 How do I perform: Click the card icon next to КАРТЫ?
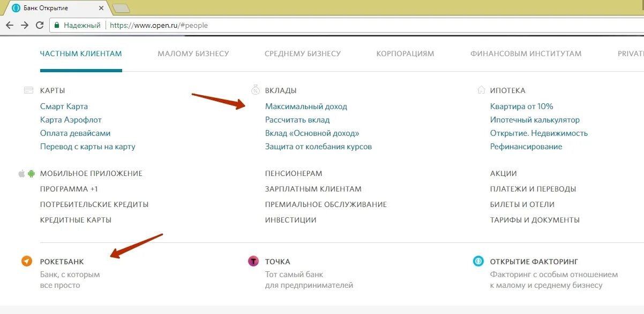tap(28, 89)
